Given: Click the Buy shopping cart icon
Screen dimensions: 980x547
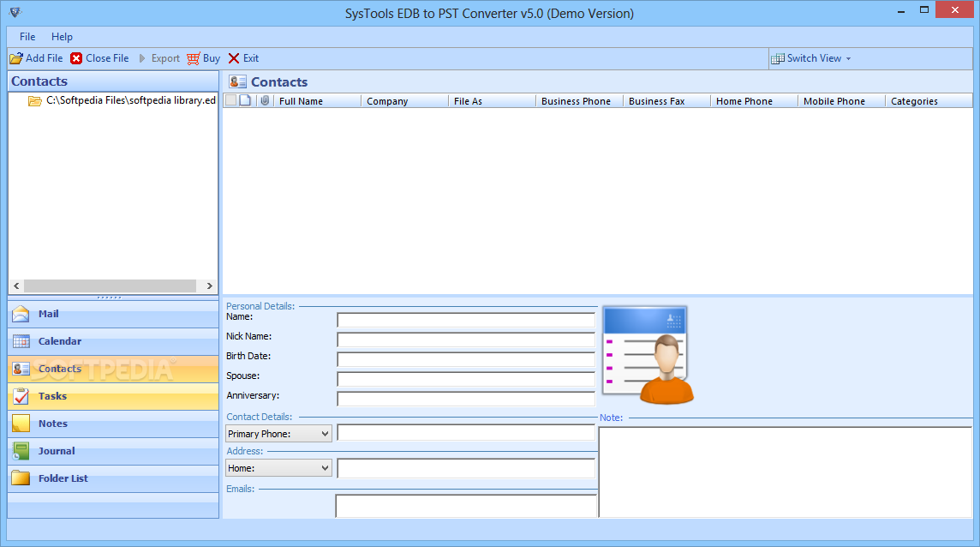Looking at the screenshot, I should pos(193,58).
